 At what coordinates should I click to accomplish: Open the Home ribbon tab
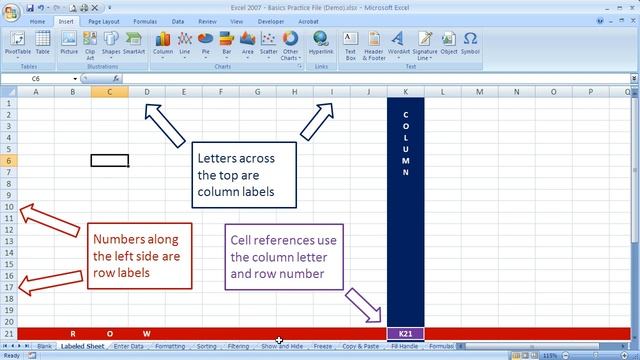(x=37, y=22)
